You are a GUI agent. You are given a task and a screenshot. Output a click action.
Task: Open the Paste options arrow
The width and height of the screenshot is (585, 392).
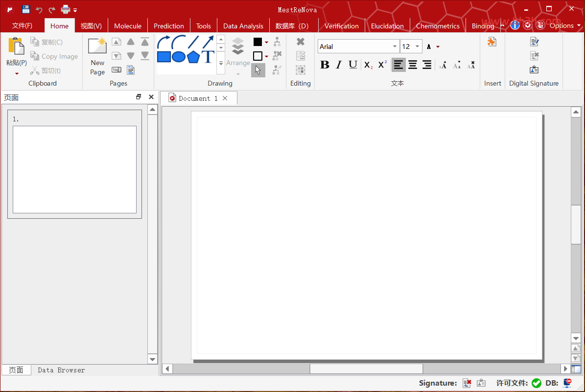coord(17,73)
